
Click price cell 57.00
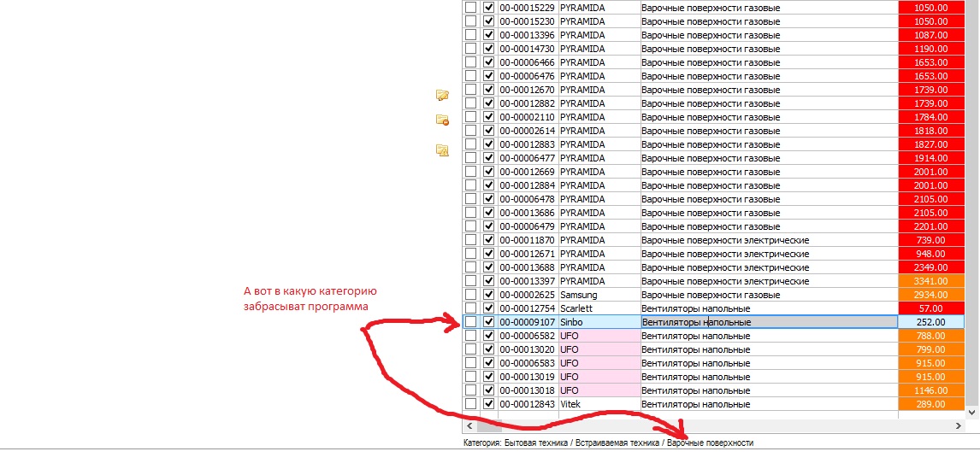click(x=932, y=308)
